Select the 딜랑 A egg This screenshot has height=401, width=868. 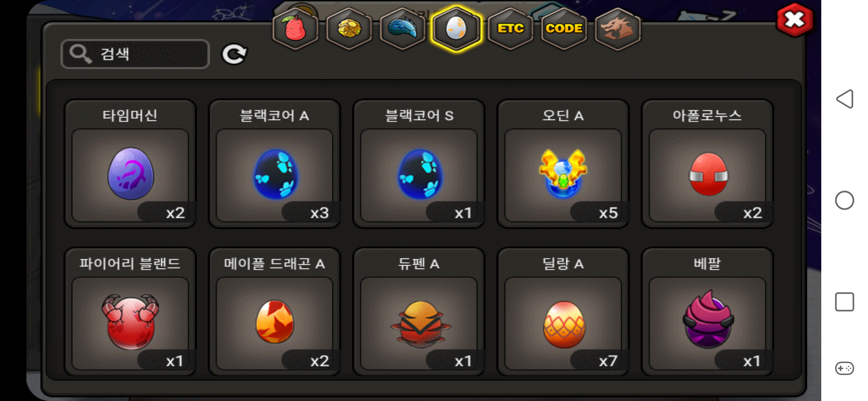(x=563, y=312)
